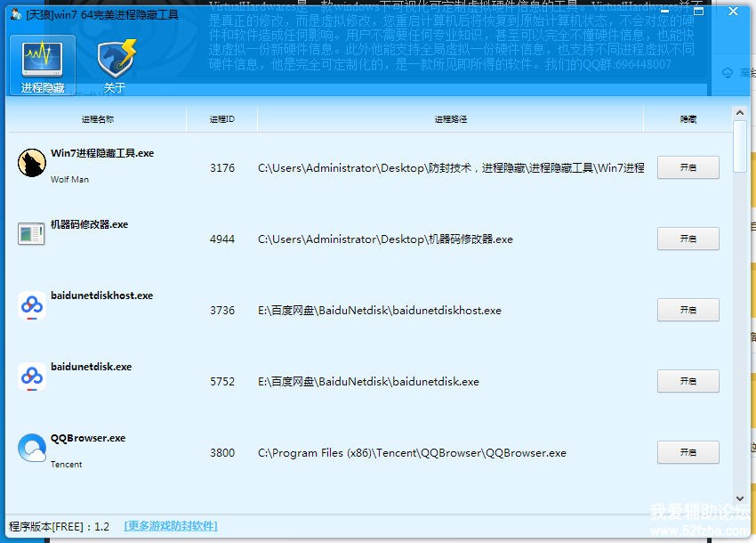Select the baidunetdiskhost.exe process name
The width and height of the screenshot is (756, 543).
tap(101, 296)
